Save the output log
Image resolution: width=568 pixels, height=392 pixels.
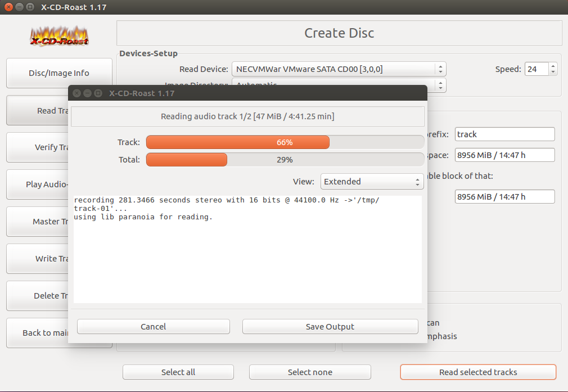click(x=330, y=326)
